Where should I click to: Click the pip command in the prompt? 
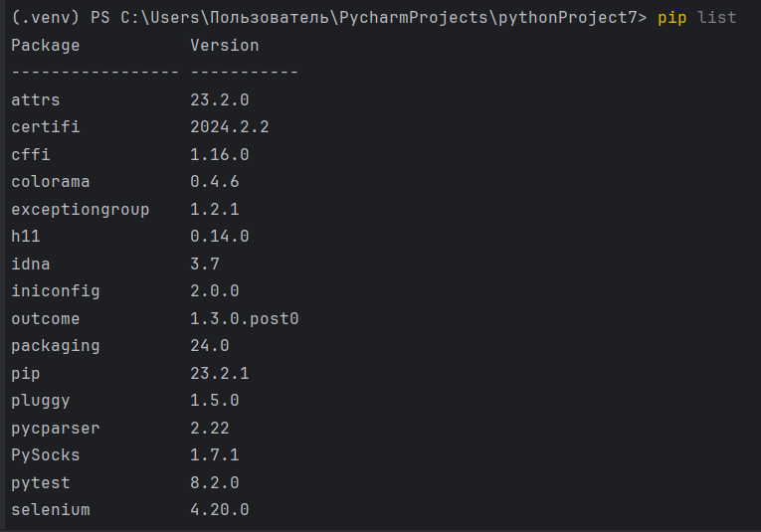pos(671,19)
